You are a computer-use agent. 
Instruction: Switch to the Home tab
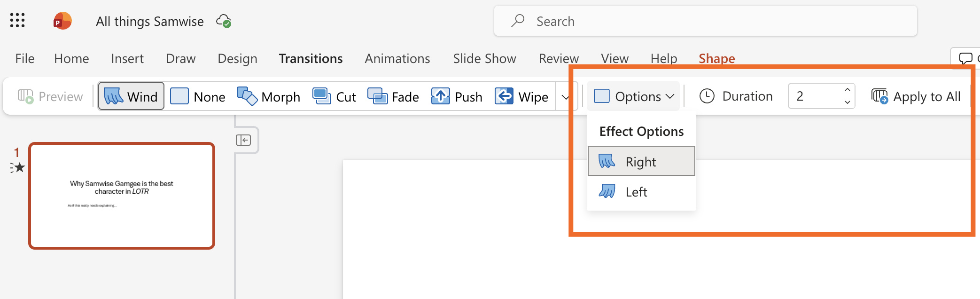point(71,58)
